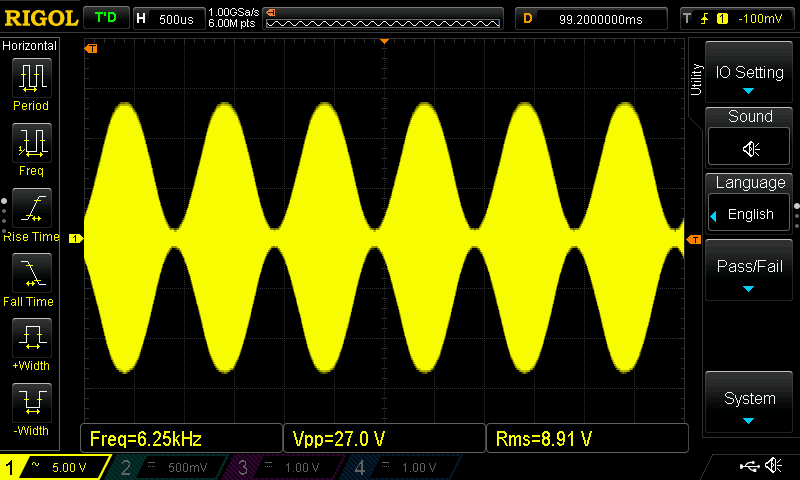This screenshot has width=800, height=480.
Task: Select the Rise Time measurement icon
Action: click(32, 208)
